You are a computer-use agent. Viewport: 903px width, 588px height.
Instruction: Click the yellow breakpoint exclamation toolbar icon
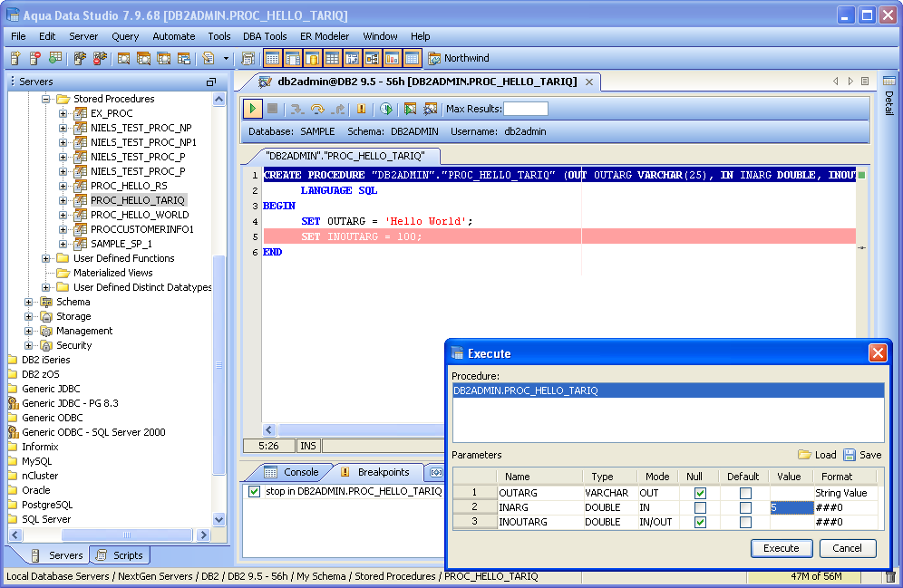tap(361, 109)
